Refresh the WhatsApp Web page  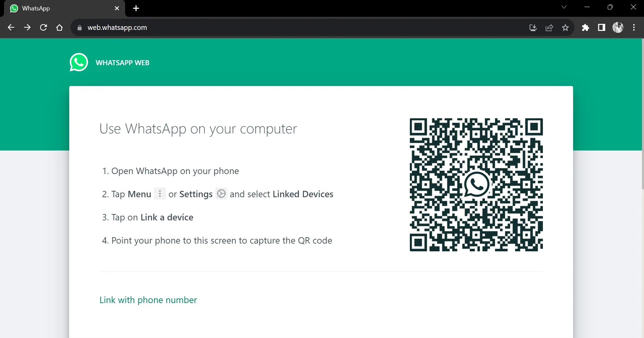click(x=43, y=28)
